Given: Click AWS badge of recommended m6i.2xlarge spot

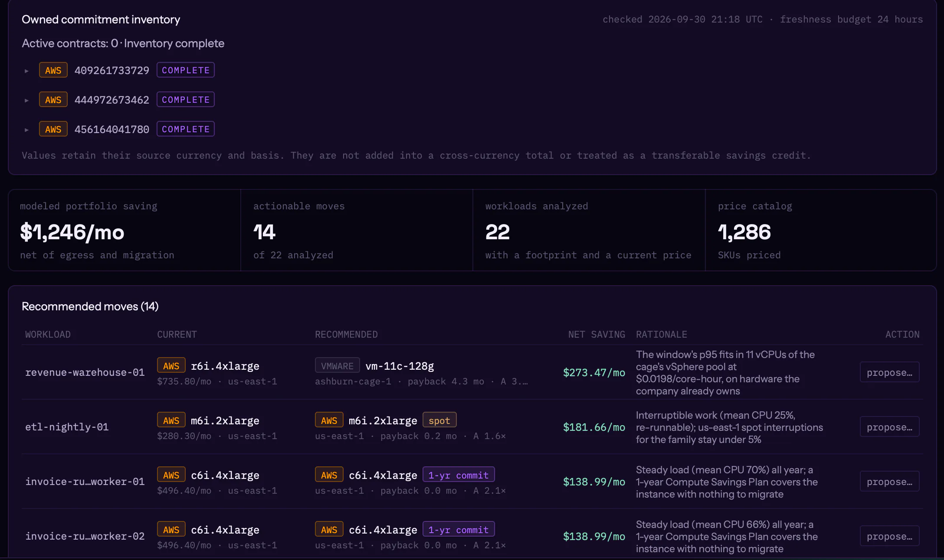Looking at the screenshot, I should [329, 420].
